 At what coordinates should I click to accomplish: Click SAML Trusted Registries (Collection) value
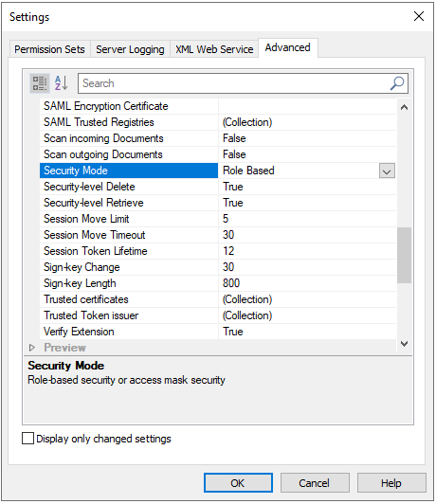pyautogui.click(x=247, y=122)
